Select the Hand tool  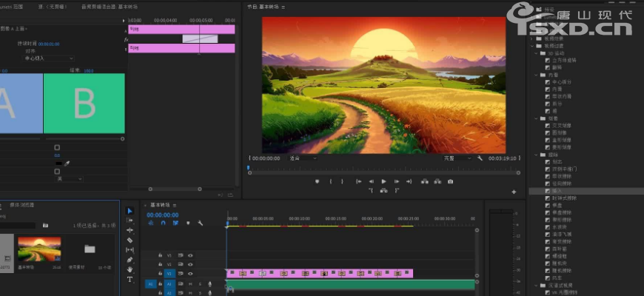[130, 269]
